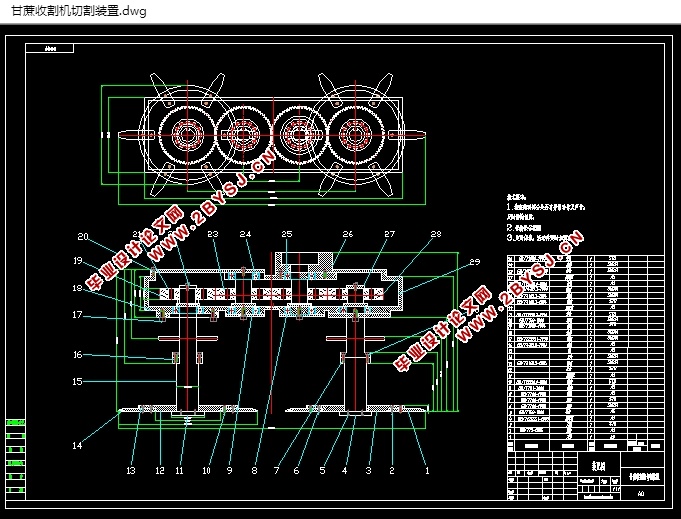The width and height of the screenshot is (681, 519).
Task: Click part callout number 19
Action: pos(78,261)
